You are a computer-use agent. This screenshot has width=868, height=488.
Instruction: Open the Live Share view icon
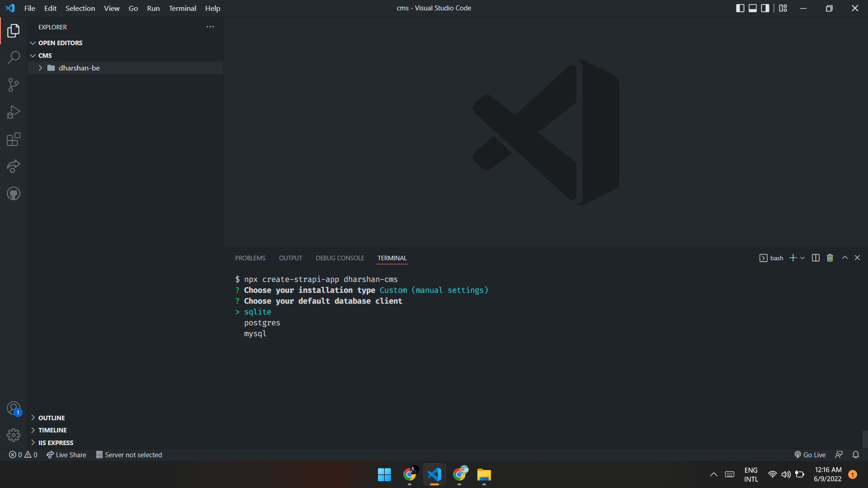pos(14,166)
